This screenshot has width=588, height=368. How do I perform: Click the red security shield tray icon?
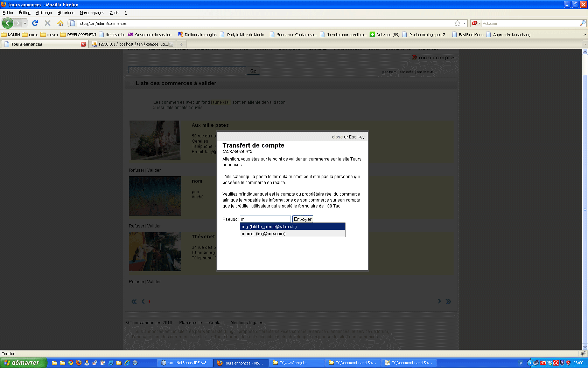point(568,363)
